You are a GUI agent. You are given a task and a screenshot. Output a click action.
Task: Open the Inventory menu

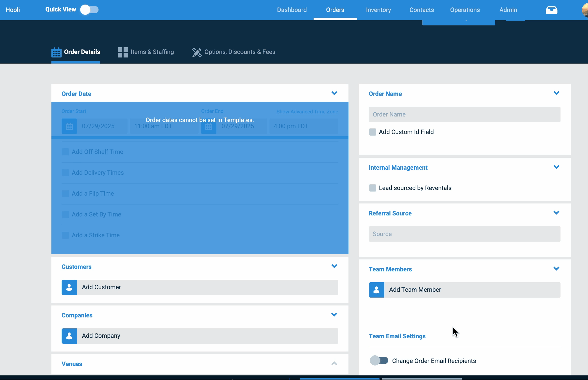point(378,10)
